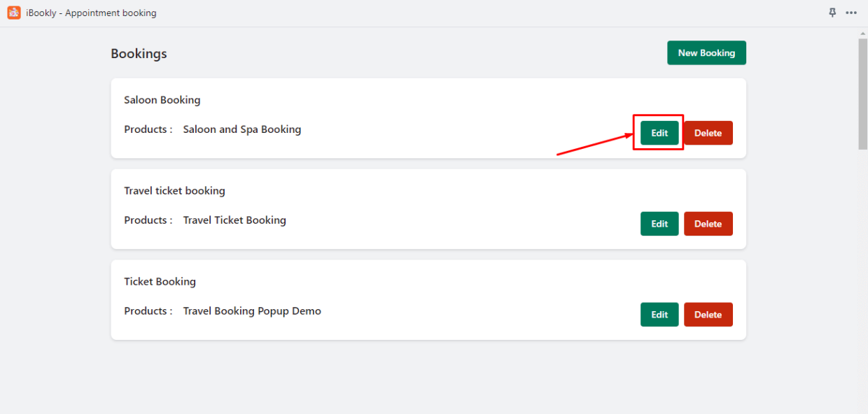This screenshot has height=414, width=868.
Task: Click the Products label on Saloon Booking card
Action: click(148, 129)
